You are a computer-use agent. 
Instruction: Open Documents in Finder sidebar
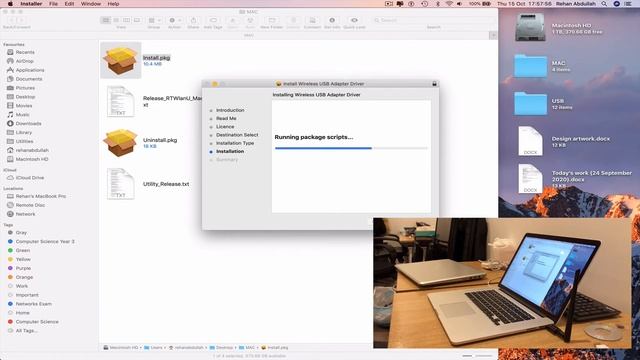(29, 79)
